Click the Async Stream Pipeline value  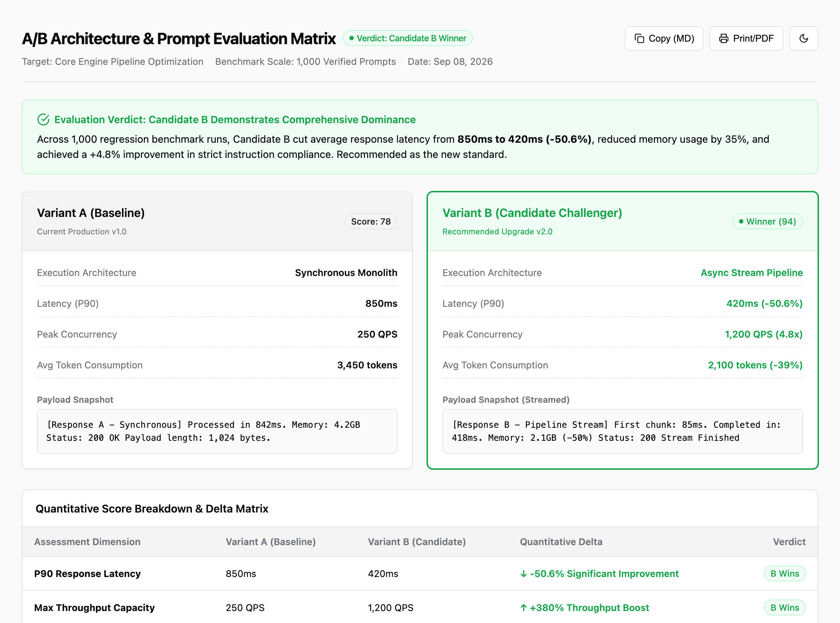pyautogui.click(x=751, y=273)
